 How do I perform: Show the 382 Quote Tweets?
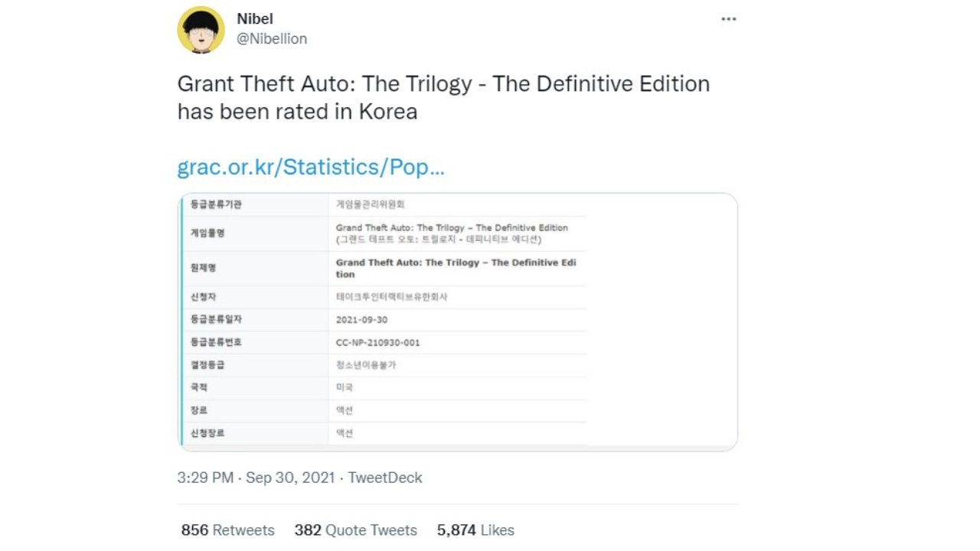(355, 530)
